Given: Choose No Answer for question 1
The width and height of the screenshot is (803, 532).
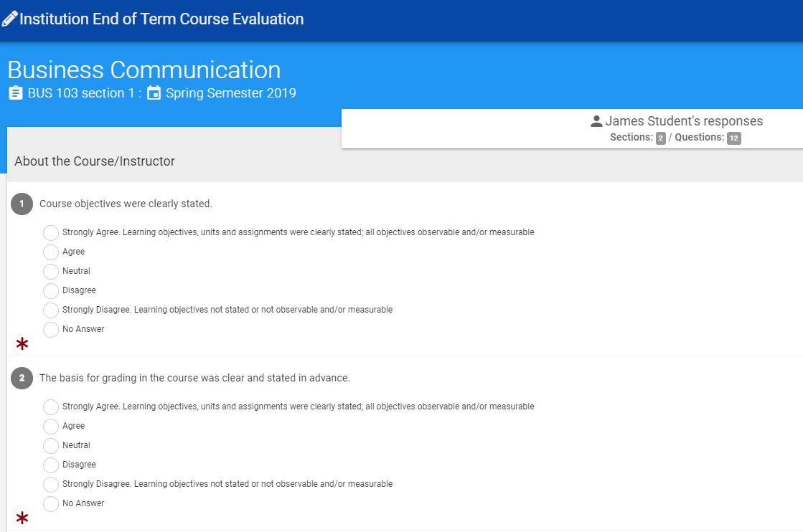Looking at the screenshot, I should click(x=51, y=330).
